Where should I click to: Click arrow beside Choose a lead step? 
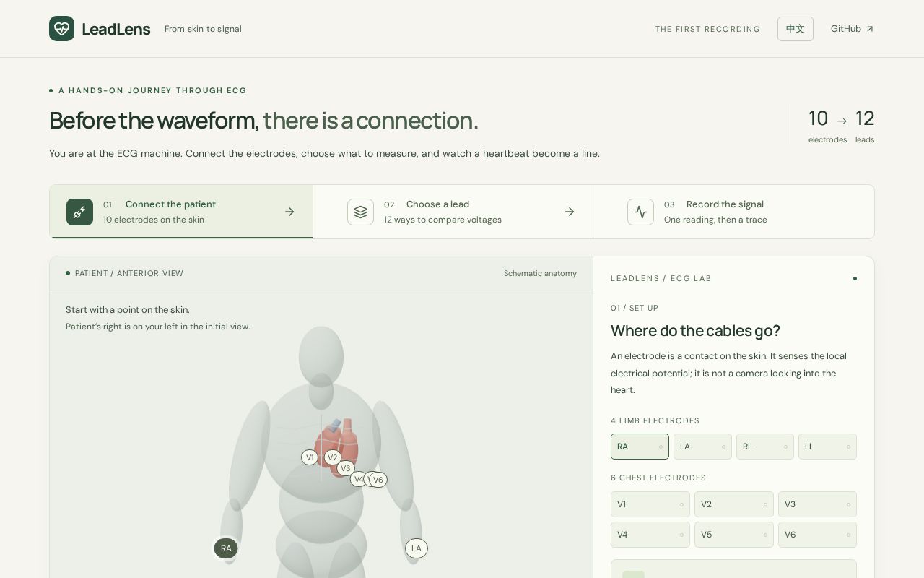pos(570,212)
